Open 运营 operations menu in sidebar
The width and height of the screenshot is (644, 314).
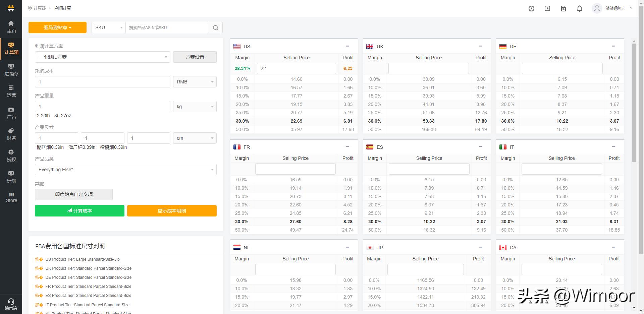tap(11, 91)
